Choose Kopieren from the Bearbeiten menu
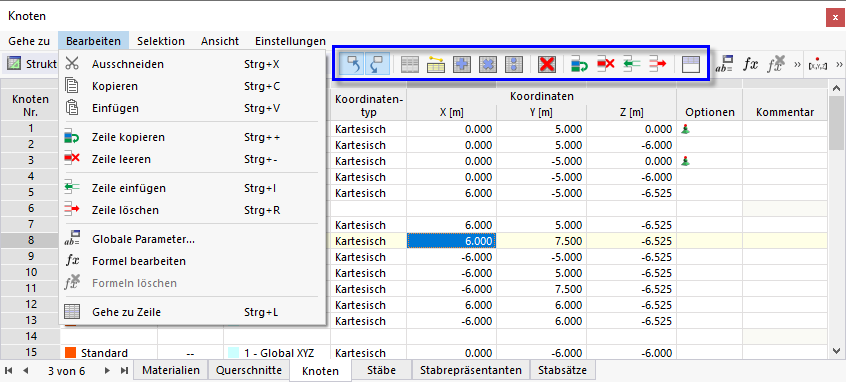The height and width of the screenshot is (382, 846). click(192, 86)
